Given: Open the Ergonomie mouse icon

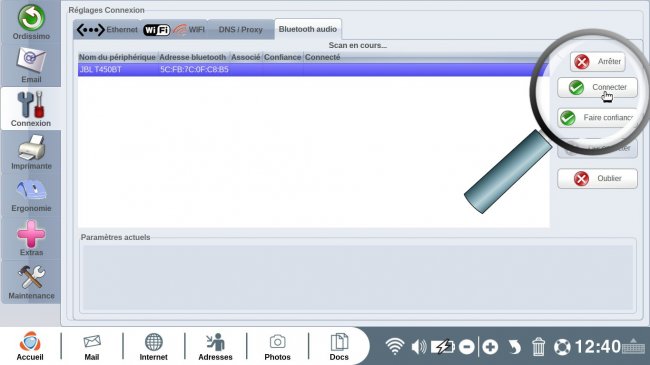Looking at the screenshot, I should [x=31, y=196].
